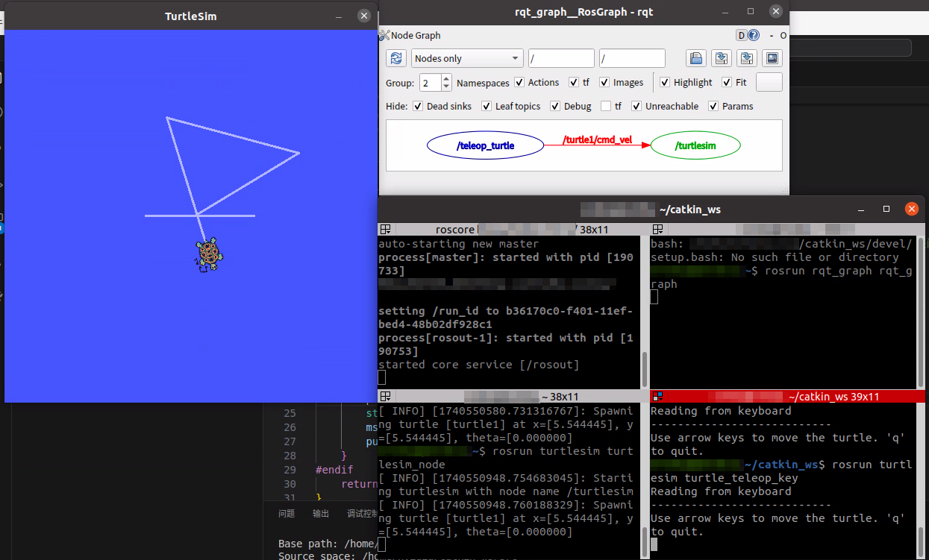Click 'started core service [/rosout]' text

click(x=478, y=365)
